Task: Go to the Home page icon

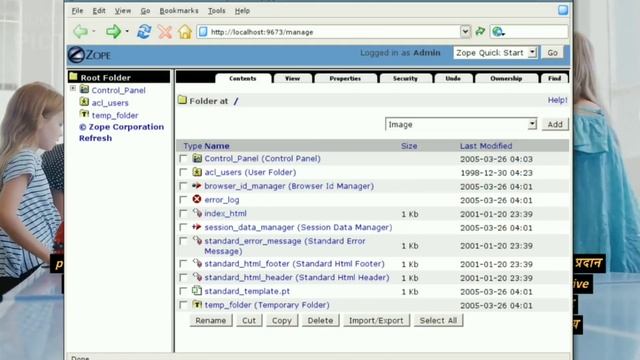Action: coord(185,31)
